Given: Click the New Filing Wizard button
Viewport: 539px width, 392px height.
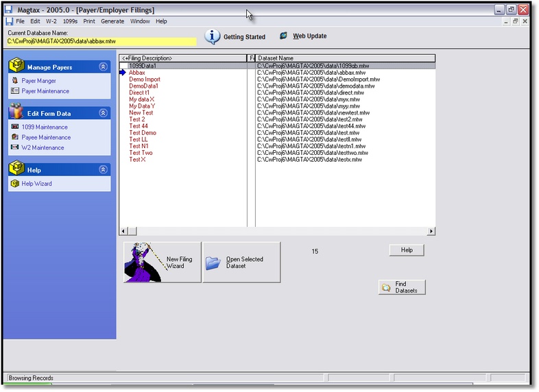Looking at the screenshot, I should 163,262.
